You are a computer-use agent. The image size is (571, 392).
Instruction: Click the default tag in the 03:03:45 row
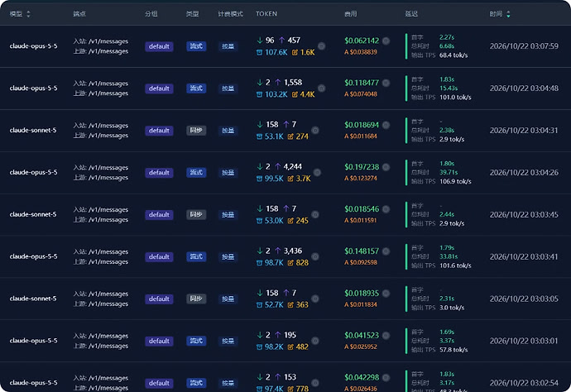[159, 215]
